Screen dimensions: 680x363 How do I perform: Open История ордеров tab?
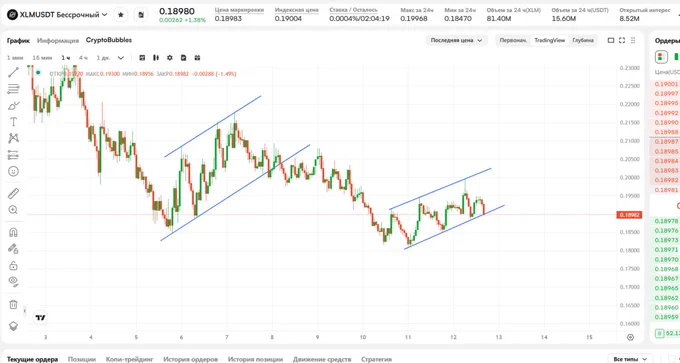click(190, 359)
